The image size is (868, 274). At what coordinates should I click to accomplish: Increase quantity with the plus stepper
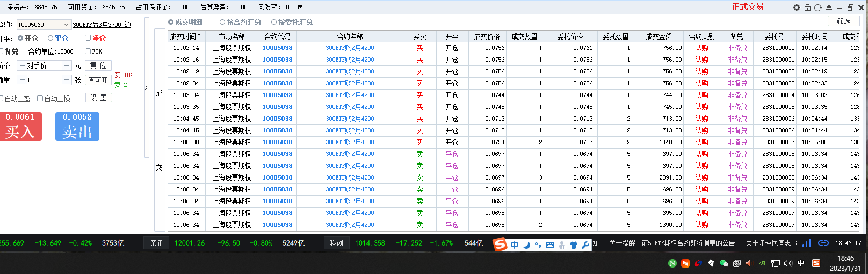click(x=67, y=80)
